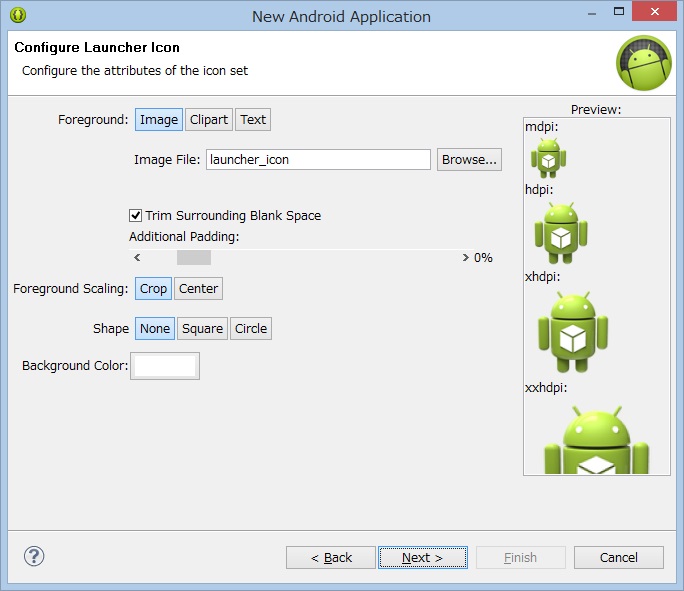Viewport: 684px width, 591px height.
Task: Click the 'mdpi:' label
Action: (541, 126)
